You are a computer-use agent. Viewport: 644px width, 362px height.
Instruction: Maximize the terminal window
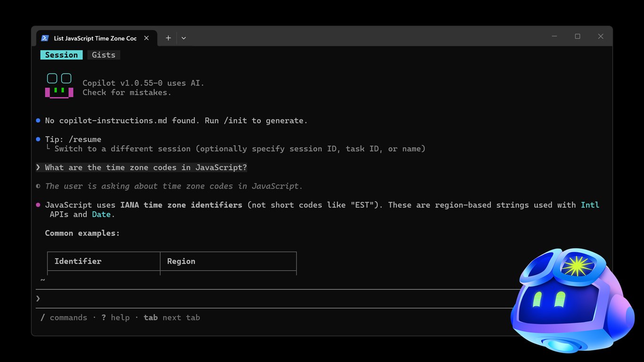578,36
